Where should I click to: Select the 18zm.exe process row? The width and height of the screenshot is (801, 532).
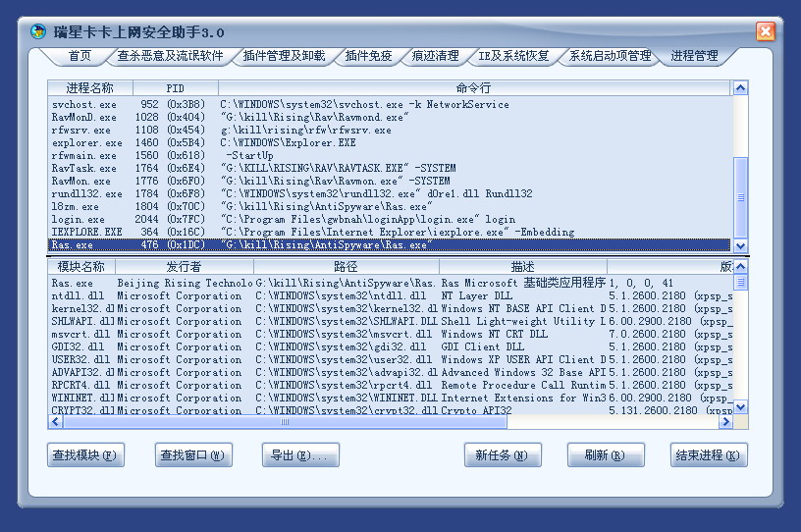tap(390, 206)
